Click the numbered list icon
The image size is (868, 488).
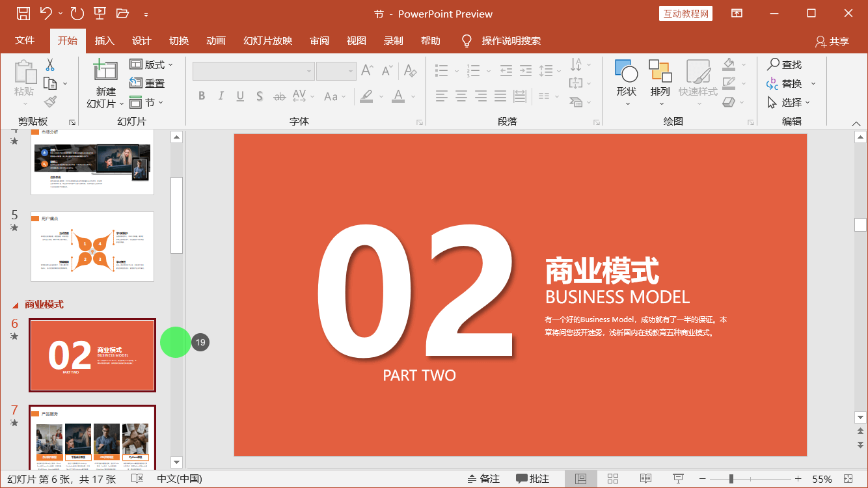[x=474, y=70]
